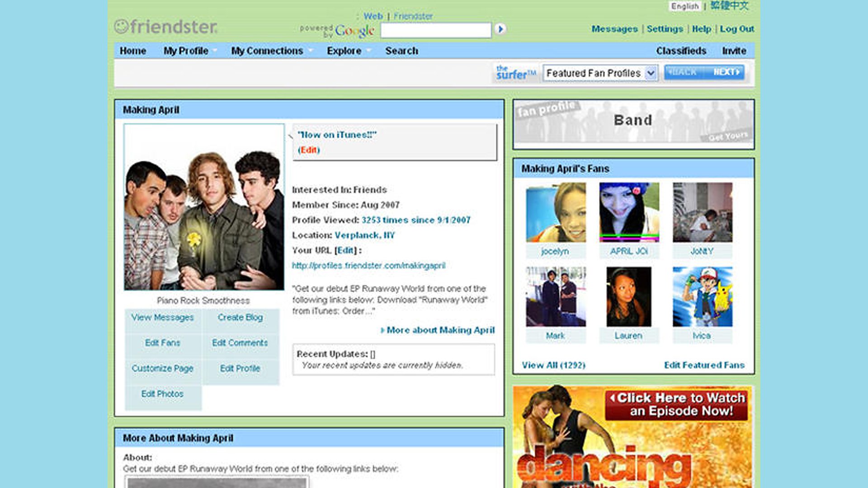Go to the Invite page
Viewport: 868px width, 488px height.
coord(734,51)
